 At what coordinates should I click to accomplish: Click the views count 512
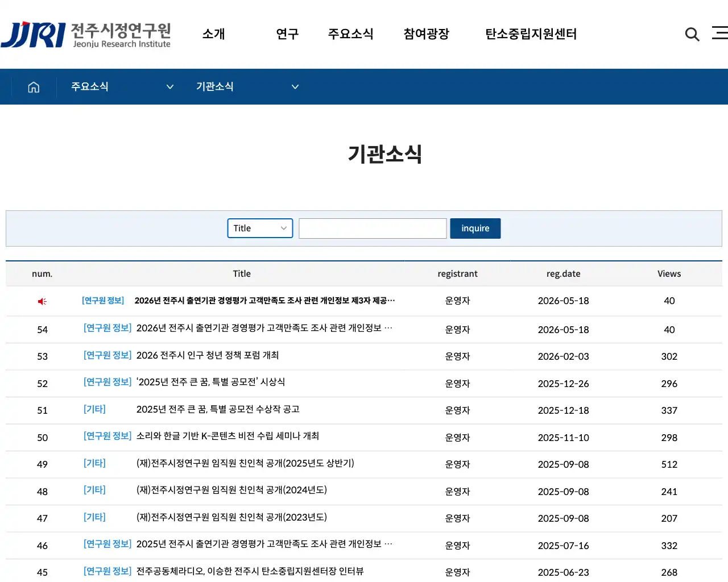coord(669,464)
